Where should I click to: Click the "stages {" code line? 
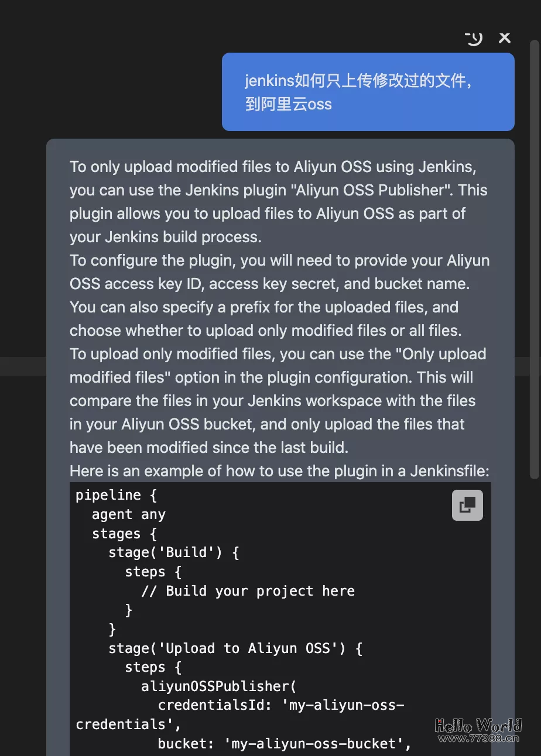(x=124, y=534)
